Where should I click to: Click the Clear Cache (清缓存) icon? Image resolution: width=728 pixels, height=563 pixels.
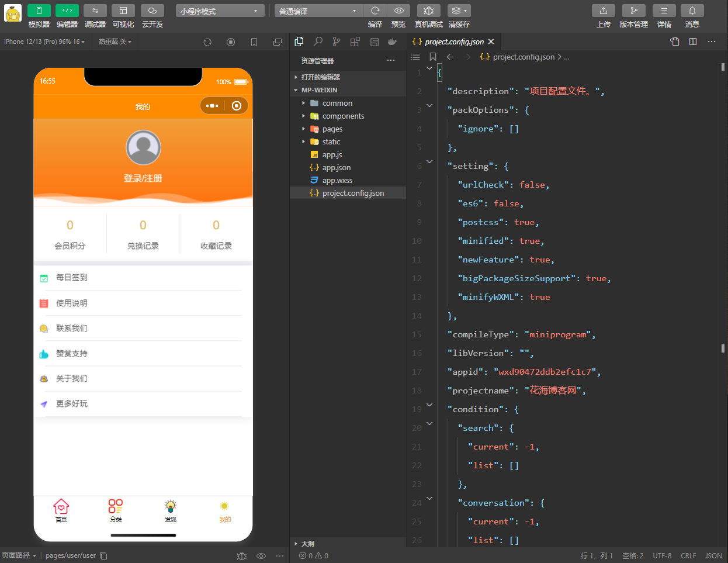[x=459, y=11]
